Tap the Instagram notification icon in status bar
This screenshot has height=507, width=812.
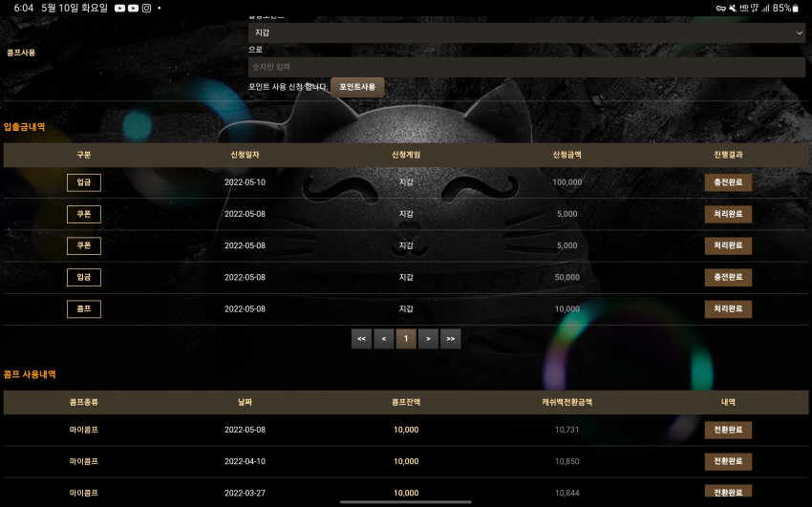click(146, 9)
